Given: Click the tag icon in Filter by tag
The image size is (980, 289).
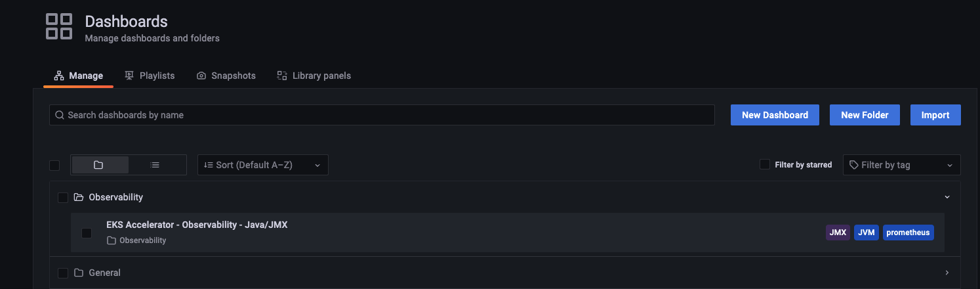Looking at the screenshot, I should point(853,165).
